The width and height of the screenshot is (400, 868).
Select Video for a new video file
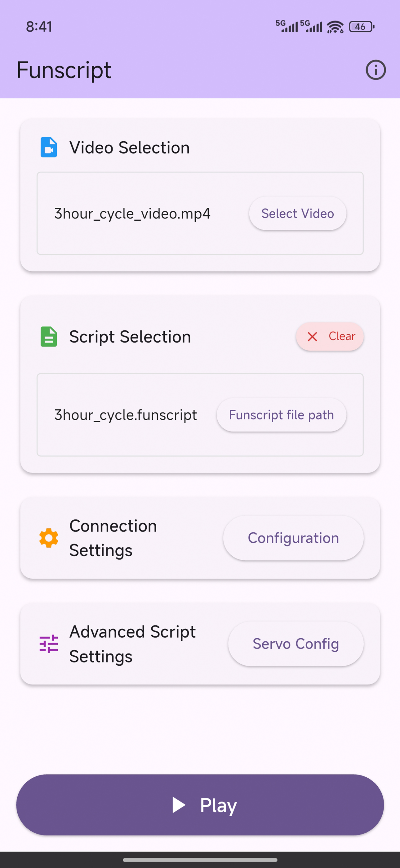pos(297,214)
